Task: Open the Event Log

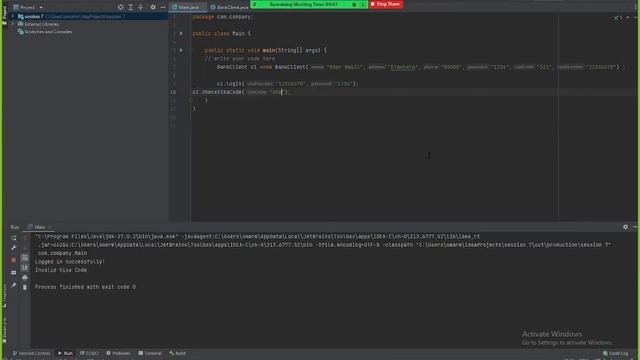Action: (616, 353)
